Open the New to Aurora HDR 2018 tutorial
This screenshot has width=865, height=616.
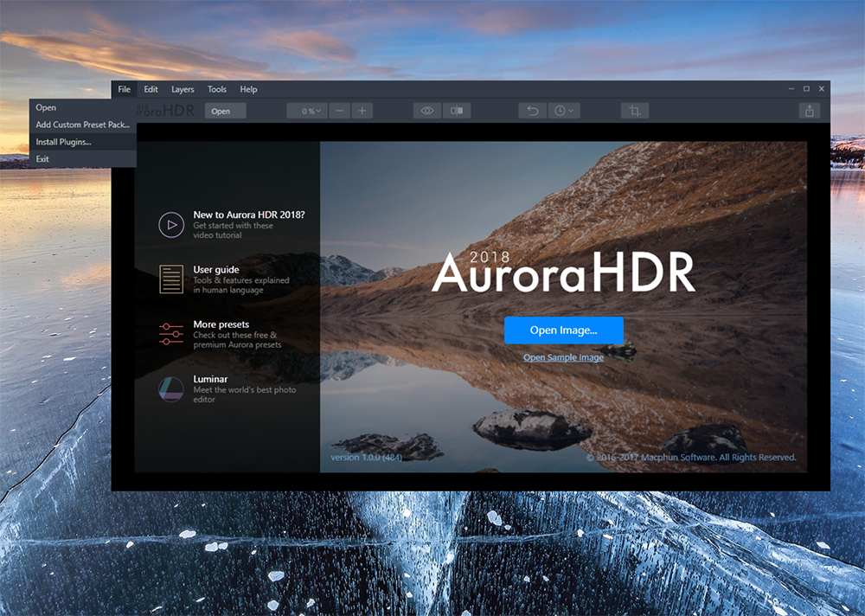pos(249,215)
